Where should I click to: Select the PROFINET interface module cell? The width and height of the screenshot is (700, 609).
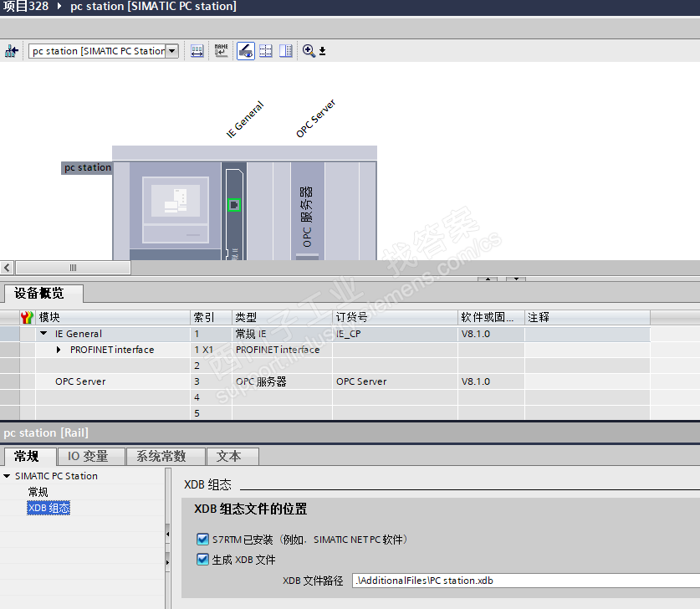pos(112,350)
